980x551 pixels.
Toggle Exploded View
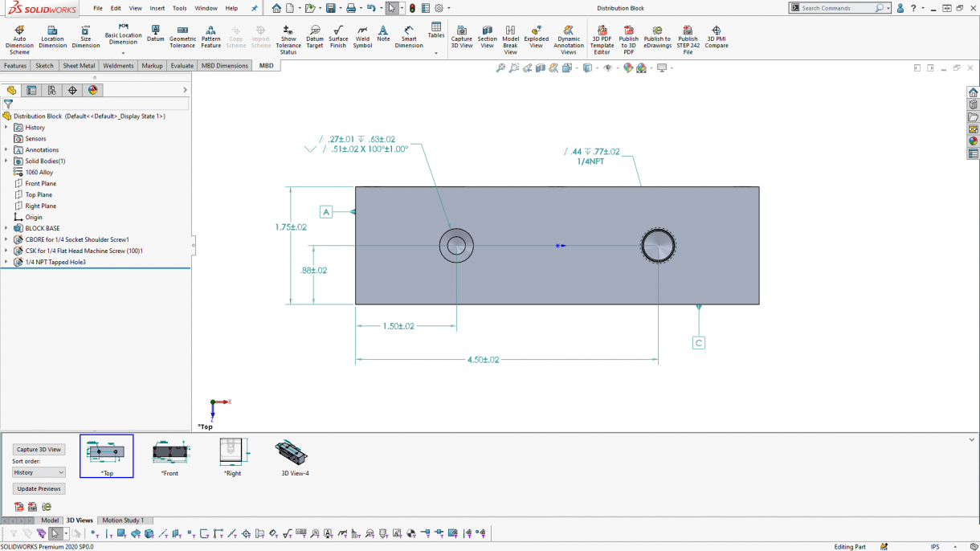536,37
